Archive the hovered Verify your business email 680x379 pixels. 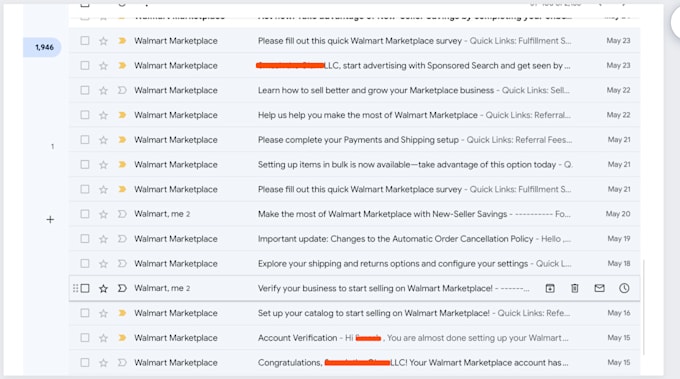tap(550, 288)
